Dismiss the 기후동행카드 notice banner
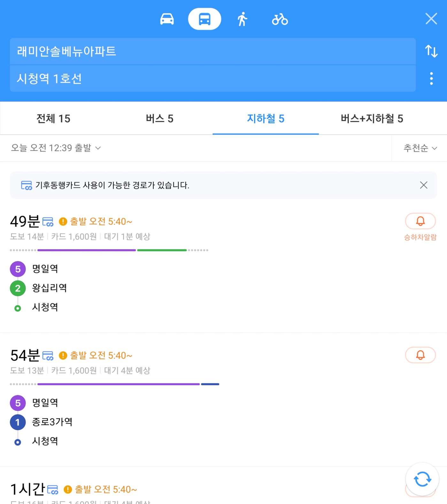The height and width of the screenshot is (504, 447). pos(424,185)
